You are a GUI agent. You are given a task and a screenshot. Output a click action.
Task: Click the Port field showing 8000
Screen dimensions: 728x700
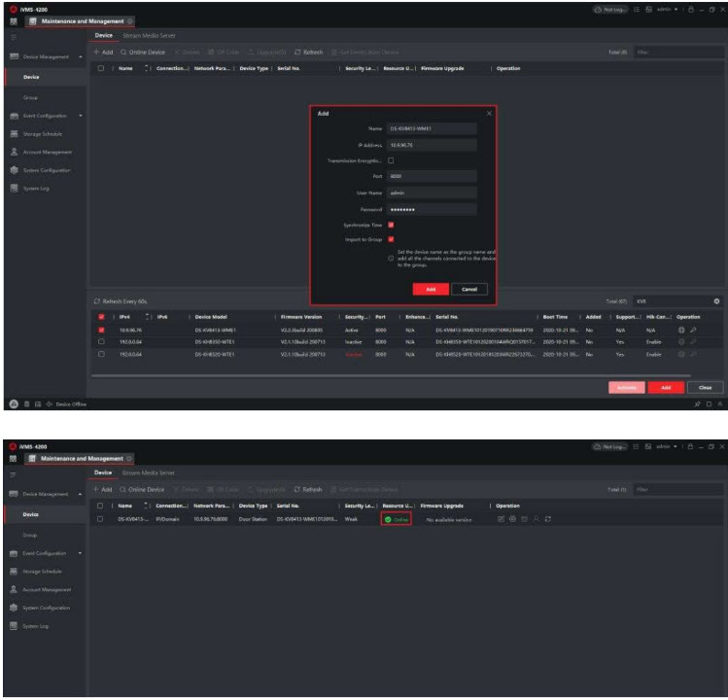432,177
